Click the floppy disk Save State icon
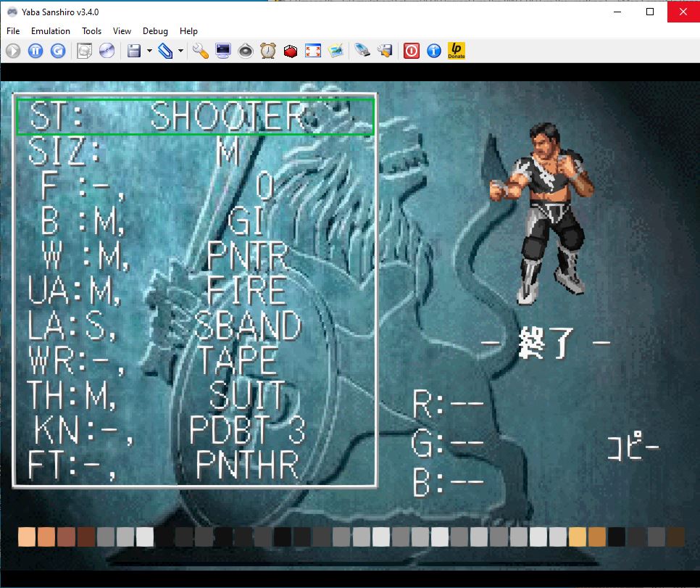This screenshot has height=588, width=700. tap(134, 51)
